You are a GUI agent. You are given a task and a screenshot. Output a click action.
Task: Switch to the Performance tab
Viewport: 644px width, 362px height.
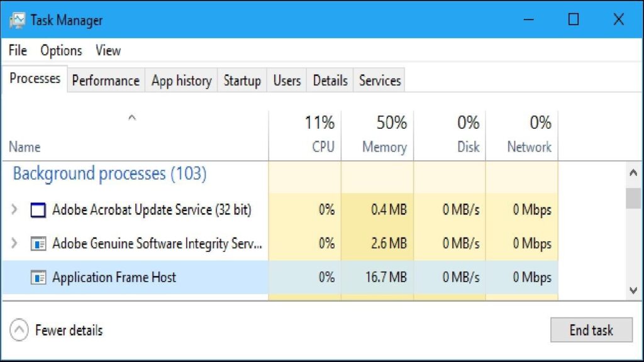pos(105,80)
